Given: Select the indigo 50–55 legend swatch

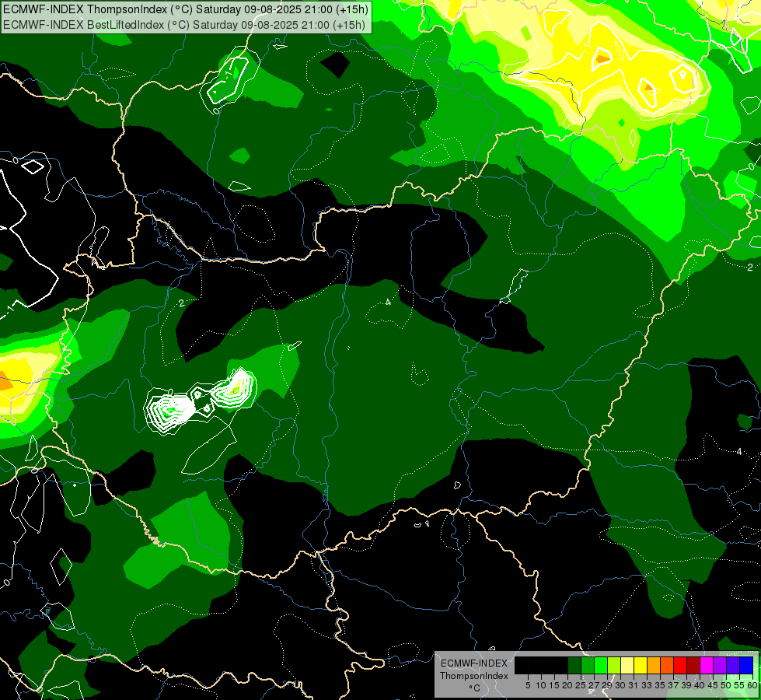Looking at the screenshot, I should 733,665.
